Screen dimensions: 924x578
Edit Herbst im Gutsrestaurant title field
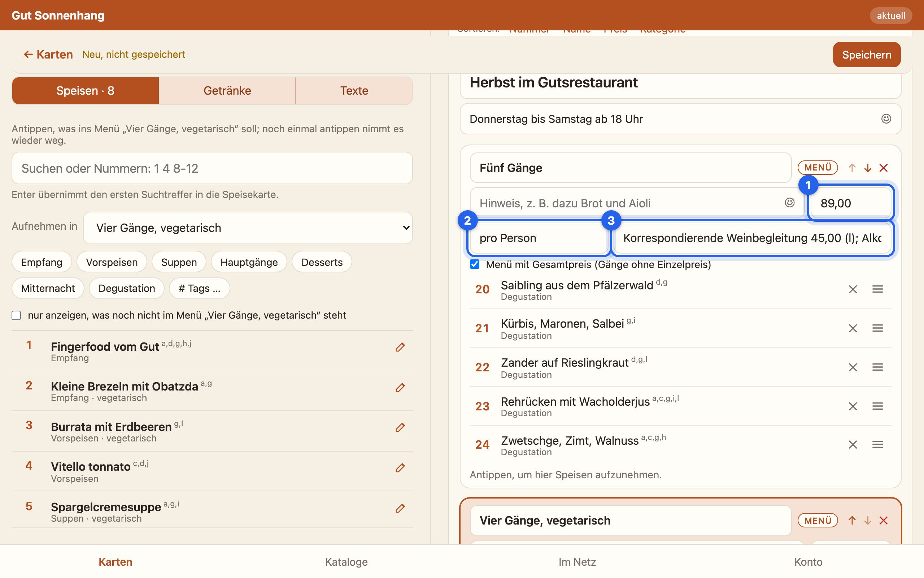pos(680,83)
